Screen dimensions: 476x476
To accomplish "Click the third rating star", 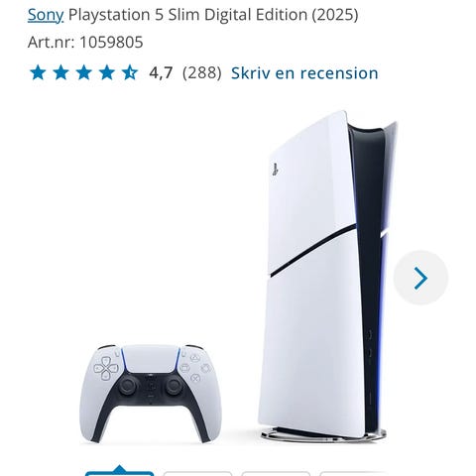I will click(x=84, y=72).
